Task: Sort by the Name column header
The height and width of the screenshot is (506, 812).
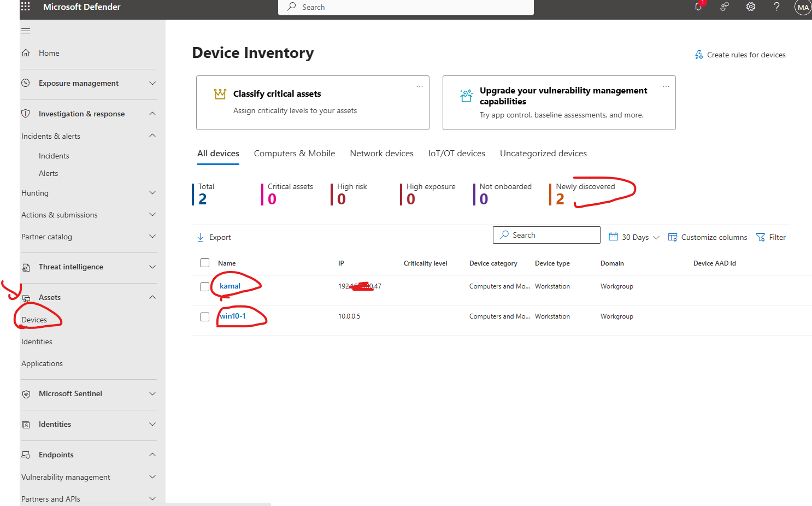Action: tap(227, 263)
